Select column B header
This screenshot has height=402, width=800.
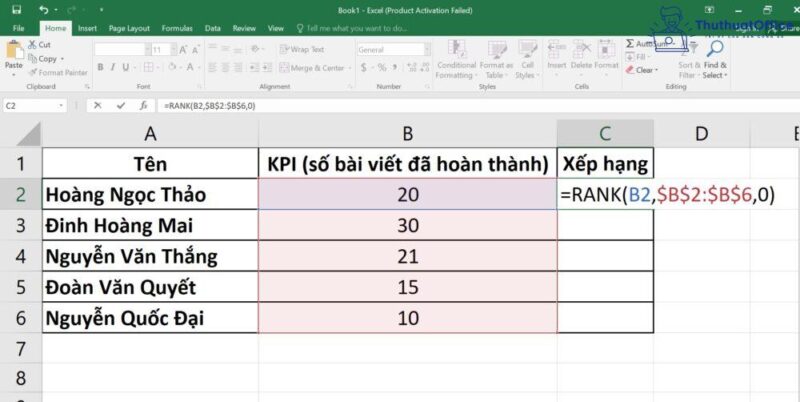coord(407,134)
